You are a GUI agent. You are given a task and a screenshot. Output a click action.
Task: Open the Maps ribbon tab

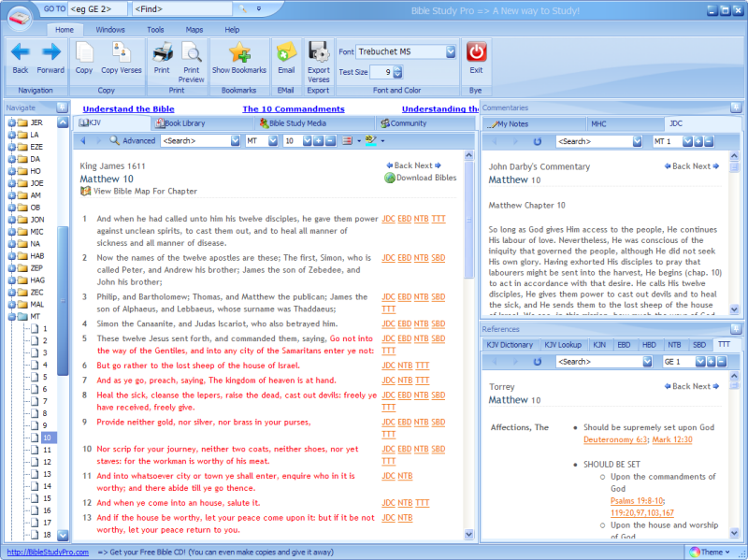tap(194, 30)
